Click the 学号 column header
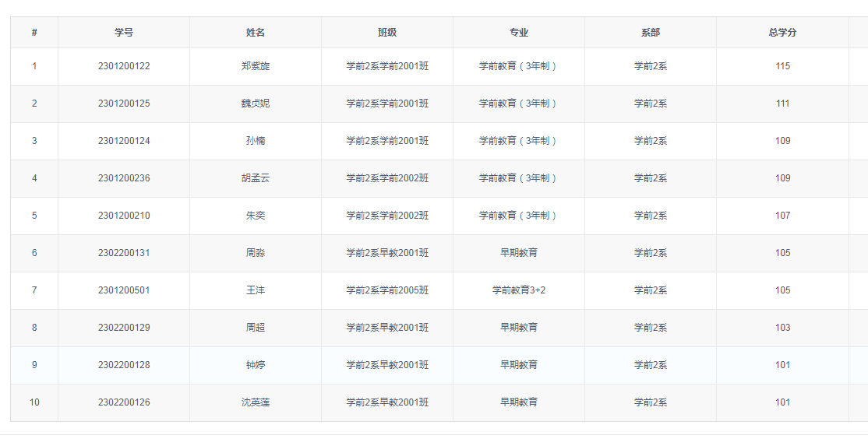The width and height of the screenshot is (868, 446). pyautogui.click(x=124, y=33)
